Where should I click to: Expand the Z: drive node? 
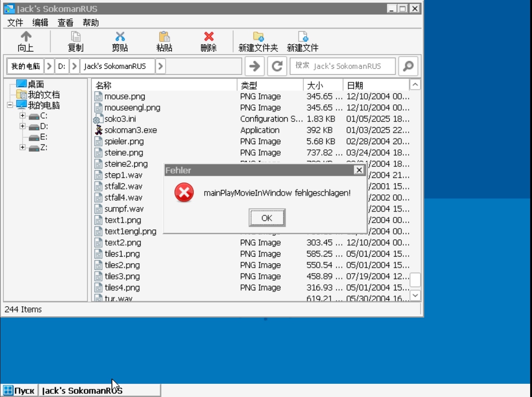pos(22,147)
